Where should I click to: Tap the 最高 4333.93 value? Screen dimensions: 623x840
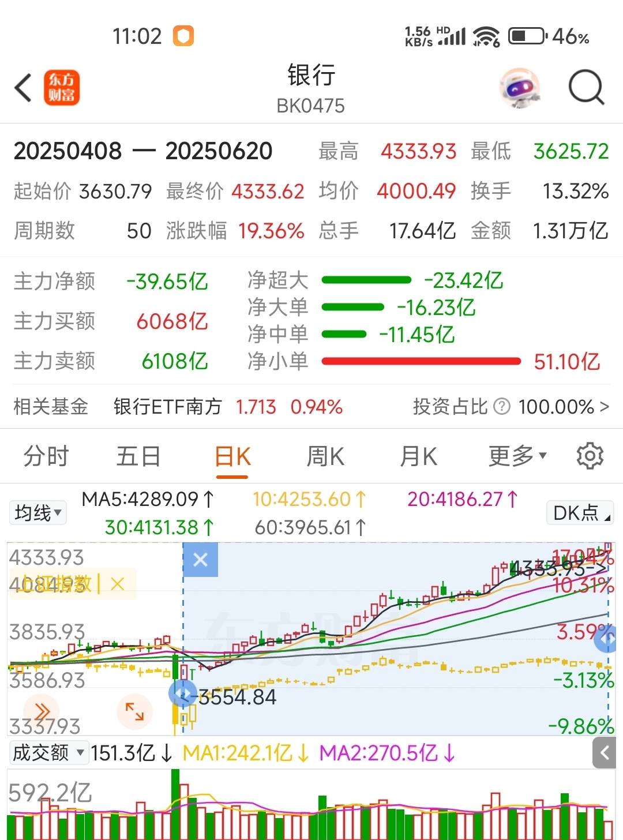point(419,152)
